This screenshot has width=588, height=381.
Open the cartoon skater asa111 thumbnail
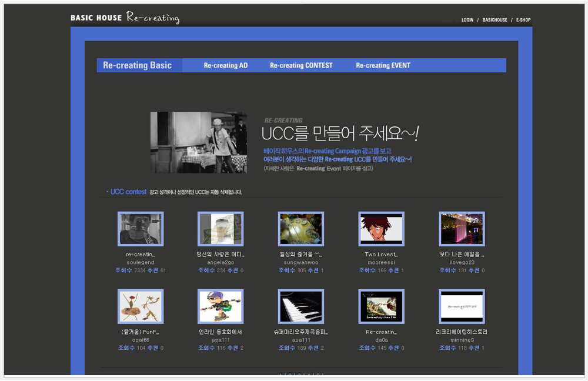click(x=220, y=306)
